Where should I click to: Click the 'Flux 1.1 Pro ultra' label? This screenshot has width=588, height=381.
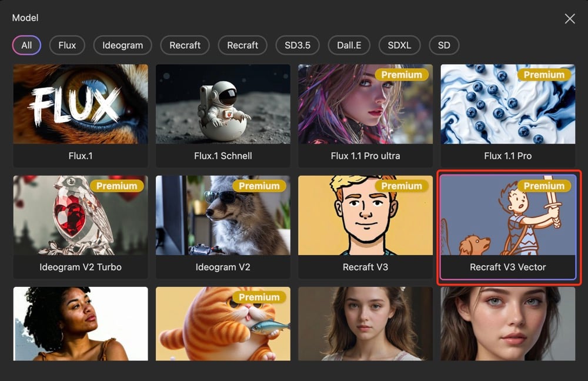(x=365, y=156)
